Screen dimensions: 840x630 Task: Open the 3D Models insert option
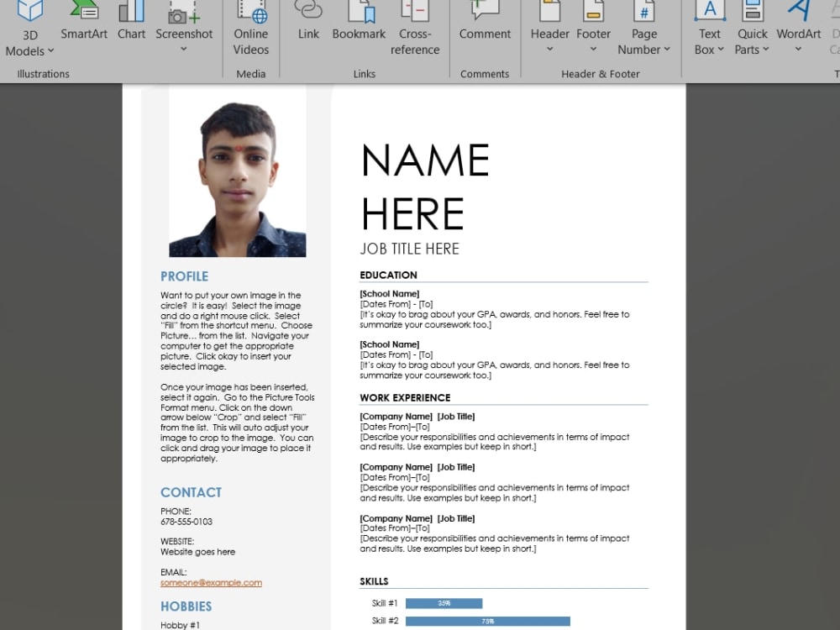(29, 29)
